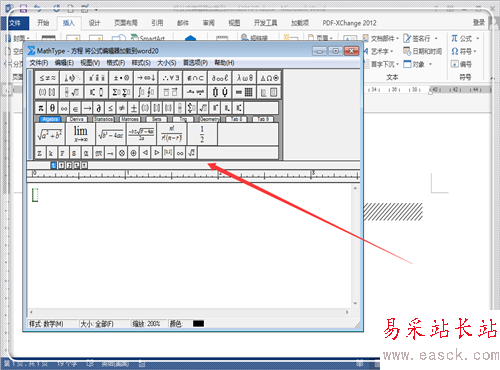Screen dimensions: 500x370
Task: Open MathType 样式(S) menu
Action: (x=141, y=63)
